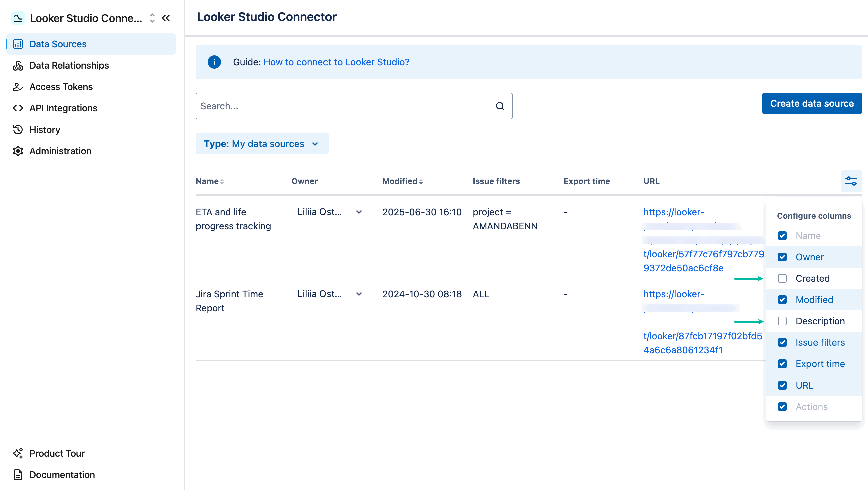Expand owner dropdown for Jira Sprint Time Report

click(x=359, y=294)
